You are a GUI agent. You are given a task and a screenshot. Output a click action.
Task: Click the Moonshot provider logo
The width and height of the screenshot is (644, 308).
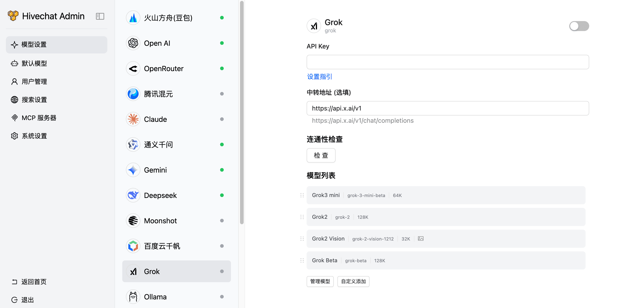[133, 221]
